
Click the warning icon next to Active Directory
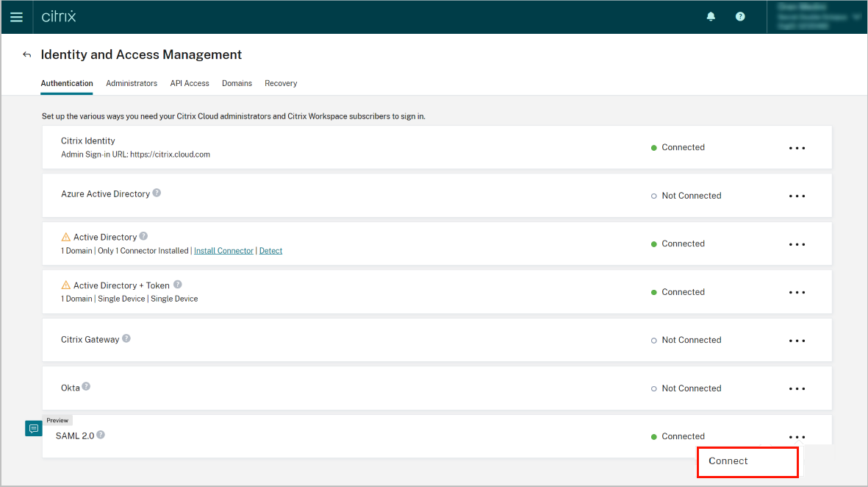pos(65,237)
